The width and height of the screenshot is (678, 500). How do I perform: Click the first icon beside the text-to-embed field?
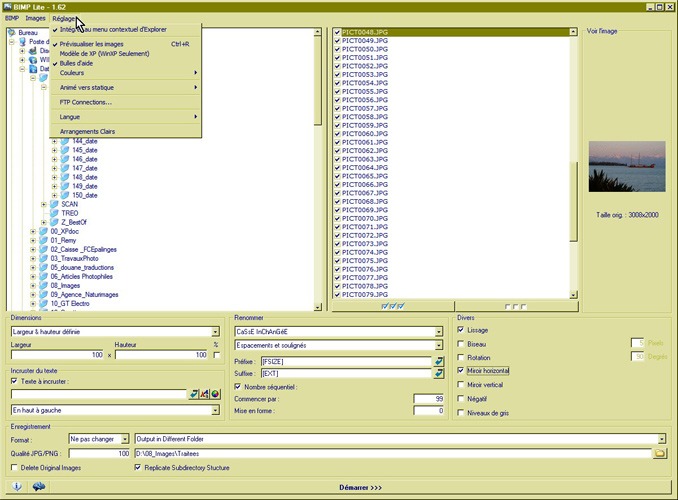(194, 393)
